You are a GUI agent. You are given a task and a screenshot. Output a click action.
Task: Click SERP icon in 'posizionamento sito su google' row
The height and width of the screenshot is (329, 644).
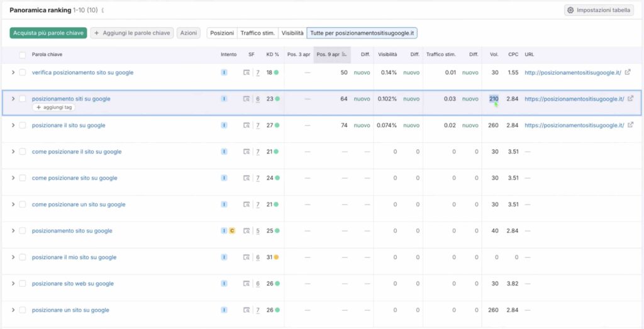click(x=247, y=231)
